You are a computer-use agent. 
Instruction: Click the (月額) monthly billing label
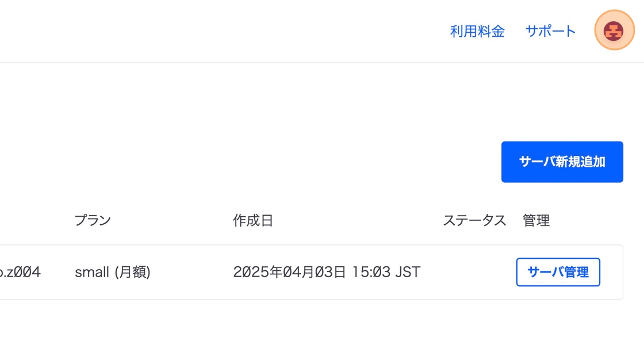tap(132, 272)
